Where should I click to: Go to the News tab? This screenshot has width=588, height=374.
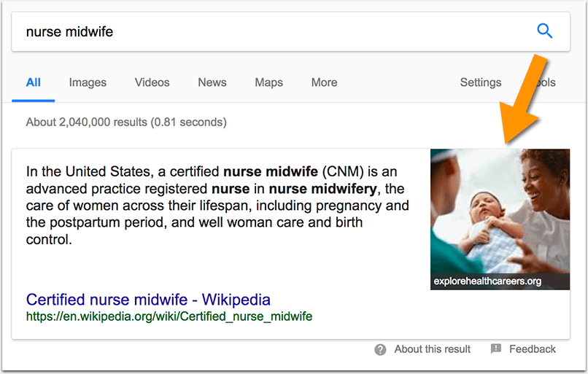tap(212, 82)
